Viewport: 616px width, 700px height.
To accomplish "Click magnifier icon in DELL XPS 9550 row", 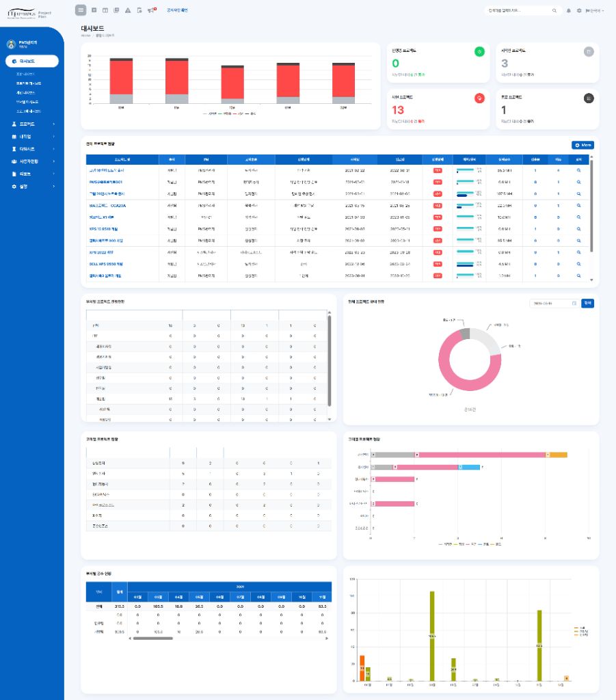I will 578,264.
